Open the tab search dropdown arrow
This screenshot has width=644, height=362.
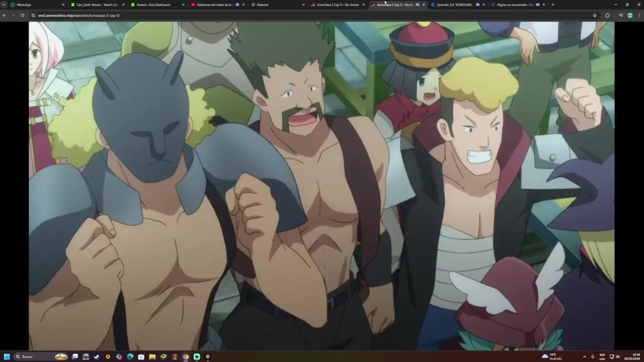(x=4, y=5)
